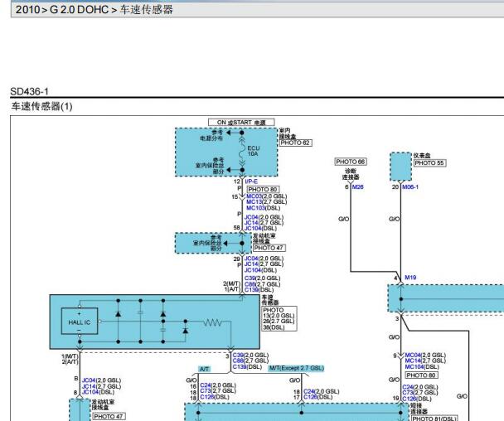Image resolution: width=504 pixels, height=421 pixels.
Task: Click the C88 (2.7 GSL) link above speed sensor
Action: click(250, 284)
